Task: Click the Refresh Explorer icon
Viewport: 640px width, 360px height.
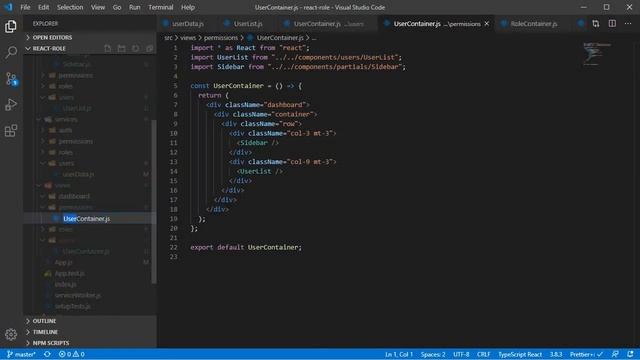Action: (x=136, y=49)
